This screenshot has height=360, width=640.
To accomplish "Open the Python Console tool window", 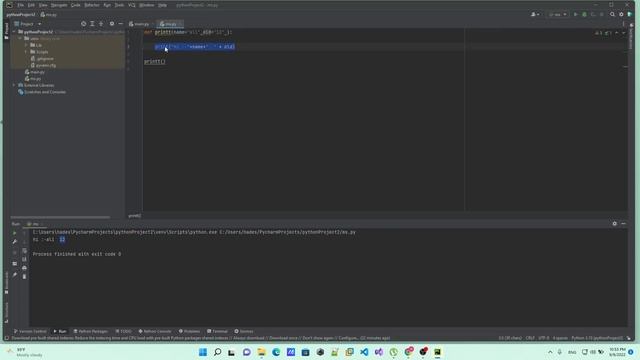I will (x=155, y=331).
